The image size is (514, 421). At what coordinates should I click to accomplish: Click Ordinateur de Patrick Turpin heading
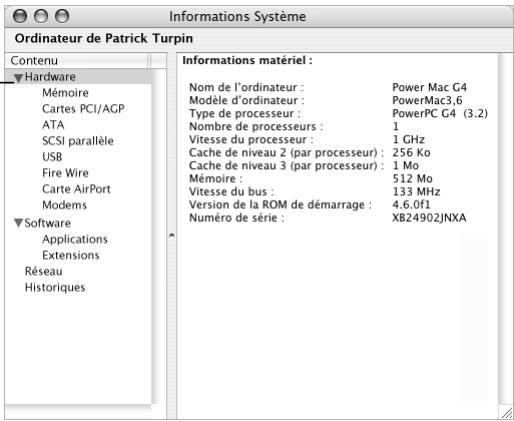coord(104,38)
